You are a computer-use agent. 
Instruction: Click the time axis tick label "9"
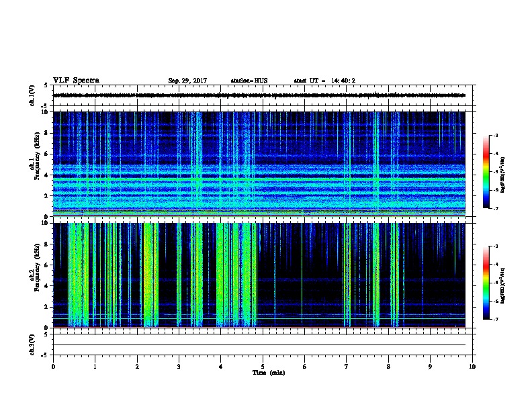[x=430, y=367]
